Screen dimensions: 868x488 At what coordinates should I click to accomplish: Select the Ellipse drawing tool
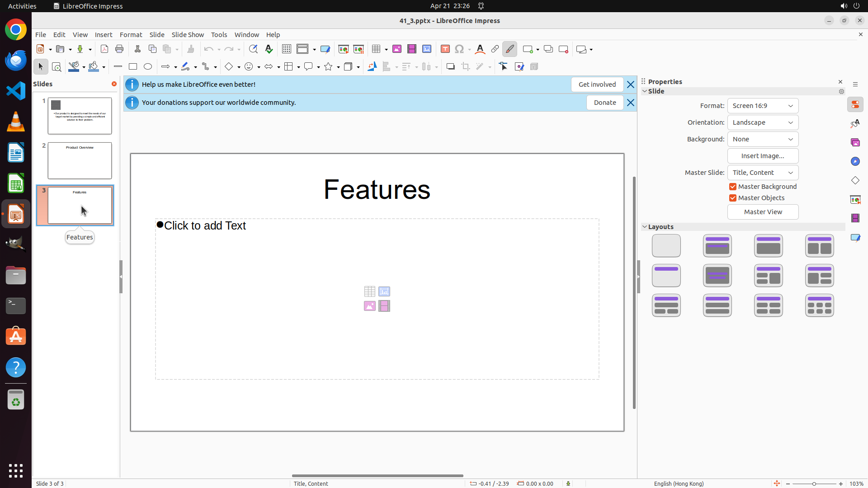point(148,67)
